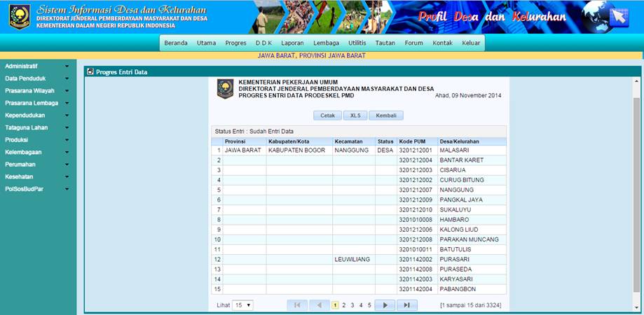644x315 pixels.
Task: Select the PANGKAL JAYA village cell
Action: (472, 200)
